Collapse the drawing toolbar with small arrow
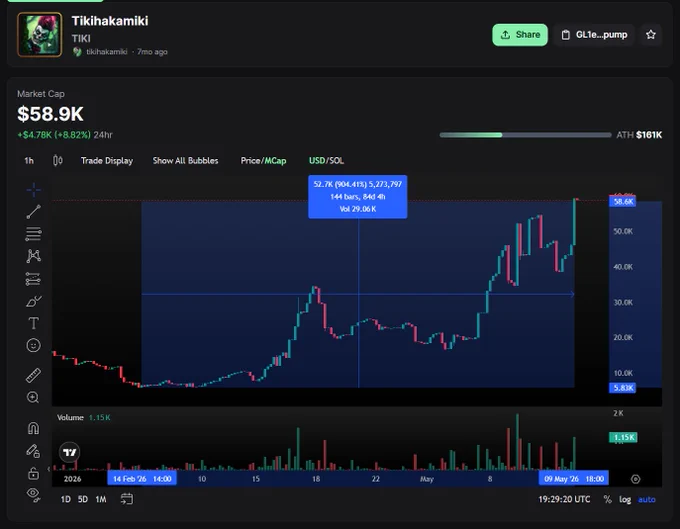This screenshot has width=680, height=529. tap(49, 469)
